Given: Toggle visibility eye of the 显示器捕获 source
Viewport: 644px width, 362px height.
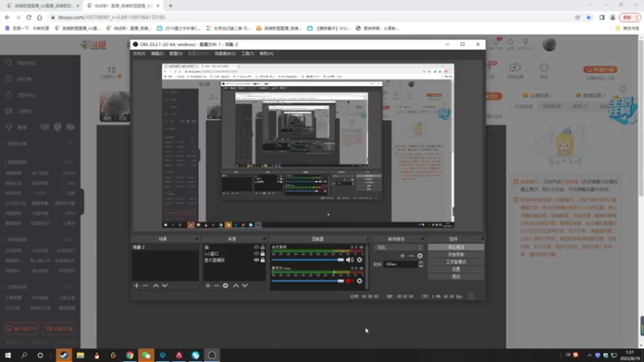Looking at the screenshot, I should [x=256, y=260].
